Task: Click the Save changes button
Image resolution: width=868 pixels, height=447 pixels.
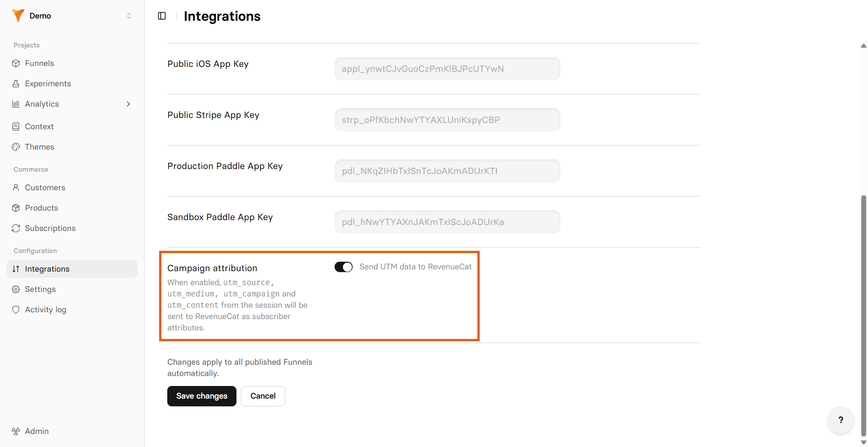Action: (x=202, y=396)
